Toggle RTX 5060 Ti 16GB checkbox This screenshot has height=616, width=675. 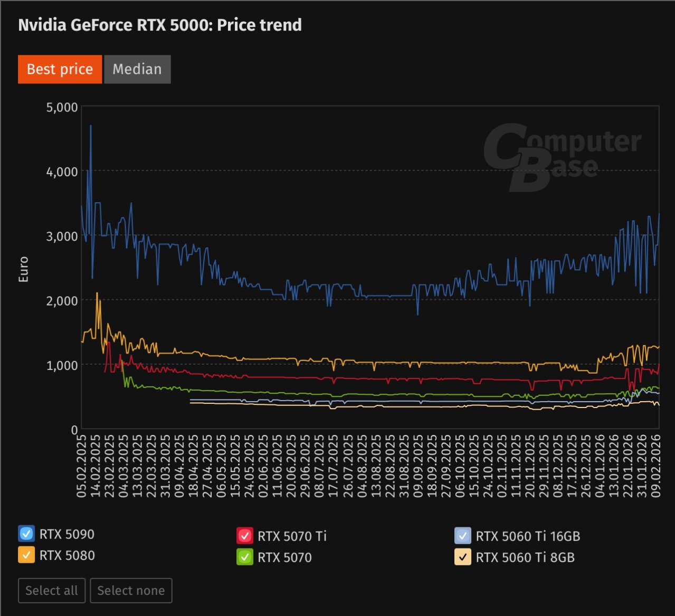[463, 536]
